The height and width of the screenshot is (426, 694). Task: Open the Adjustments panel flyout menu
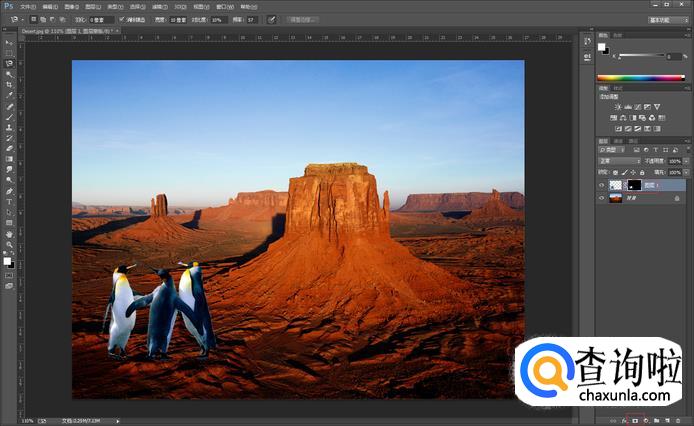[x=687, y=88]
